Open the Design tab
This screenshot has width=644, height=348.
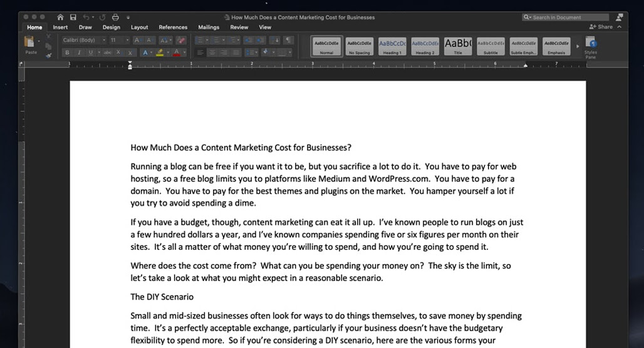(x=112, y=27)
